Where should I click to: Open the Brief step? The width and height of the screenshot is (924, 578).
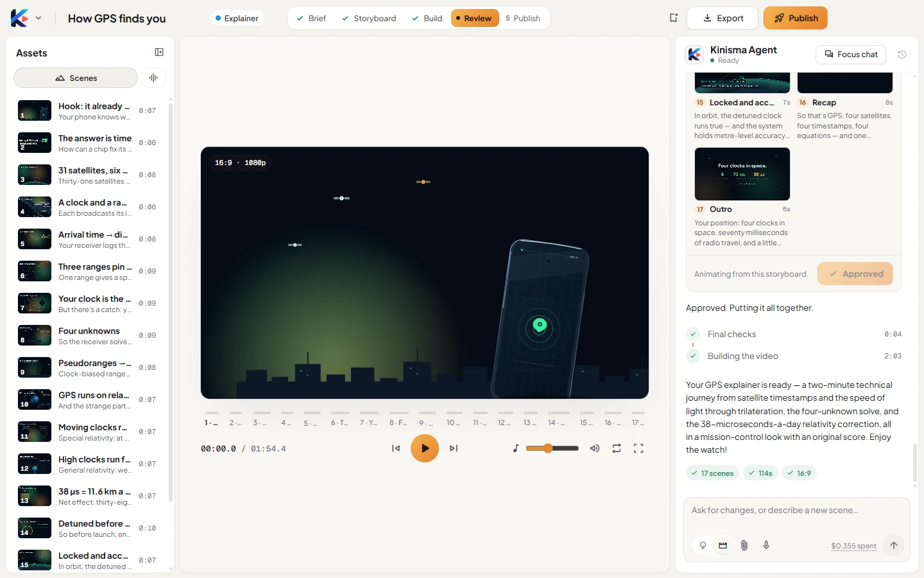311,18
